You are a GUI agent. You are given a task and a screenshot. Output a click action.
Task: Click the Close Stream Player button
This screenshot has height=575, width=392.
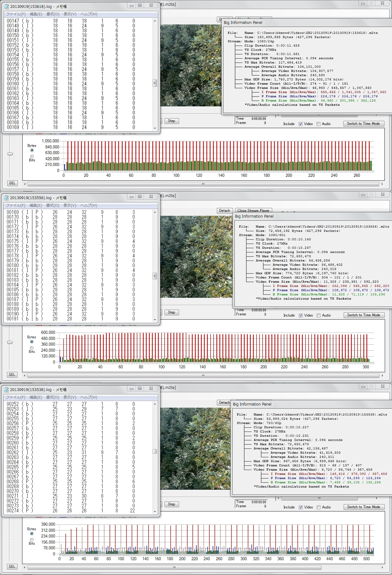pos(253,211)
